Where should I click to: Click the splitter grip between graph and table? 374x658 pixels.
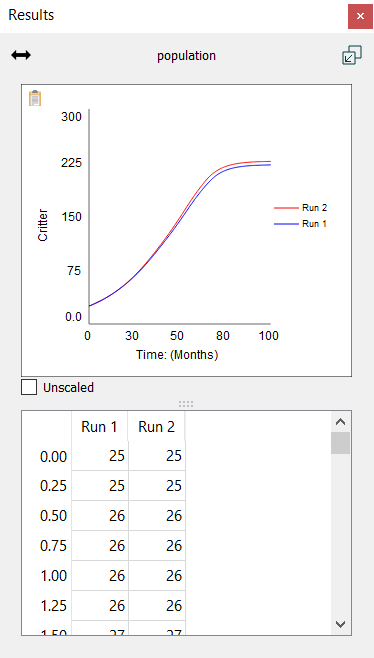coord(186,404)
